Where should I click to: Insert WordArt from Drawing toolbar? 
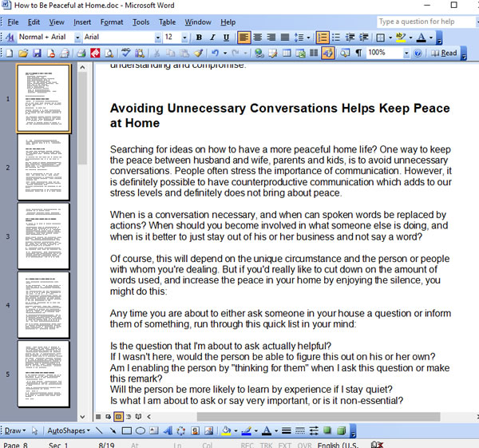click(168, 431)
